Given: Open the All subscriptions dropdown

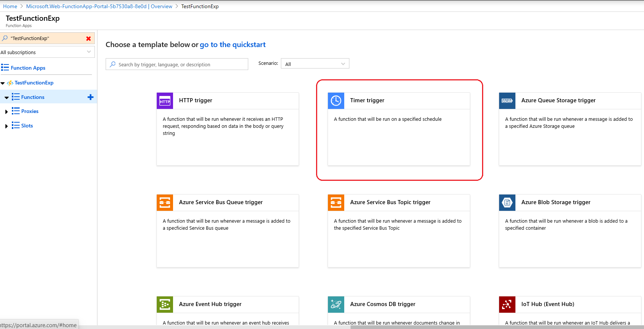Looking at the screenshot, I should point(47,52).
